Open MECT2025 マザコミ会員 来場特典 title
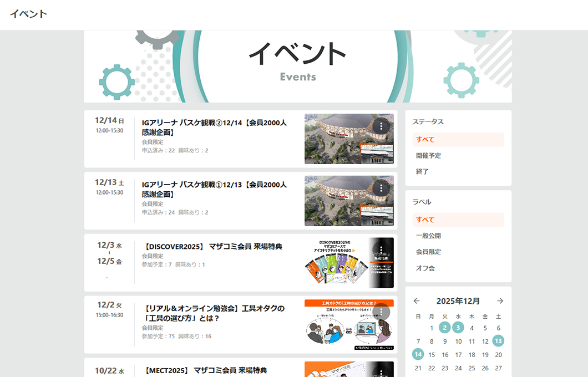Viewport: 588px width, 377px height. (x=205, y=371)
